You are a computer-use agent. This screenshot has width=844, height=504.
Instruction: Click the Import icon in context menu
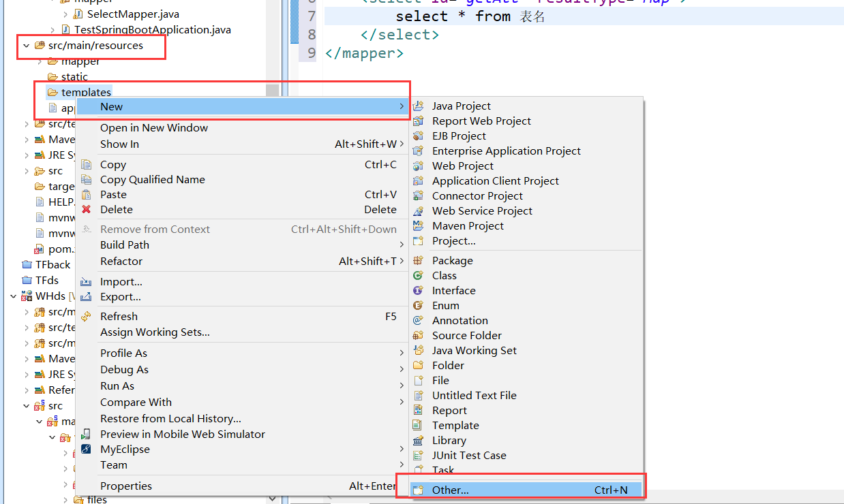click(x=87, y=281)
